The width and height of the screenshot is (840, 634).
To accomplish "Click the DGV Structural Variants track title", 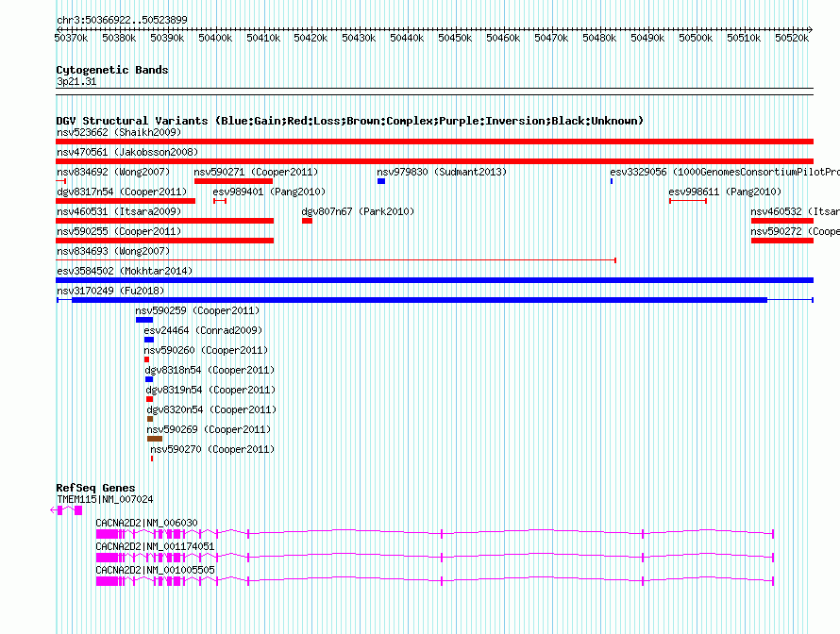I will [350, 121].
